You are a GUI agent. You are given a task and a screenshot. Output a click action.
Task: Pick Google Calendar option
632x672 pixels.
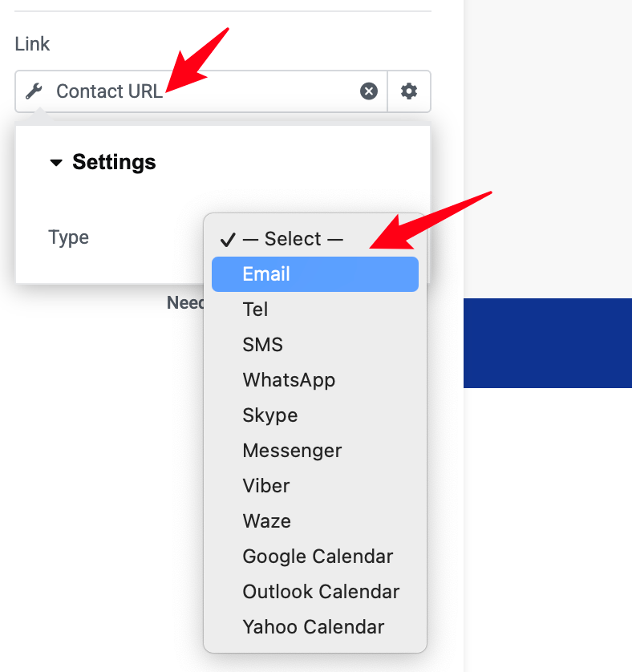(315, 557)
